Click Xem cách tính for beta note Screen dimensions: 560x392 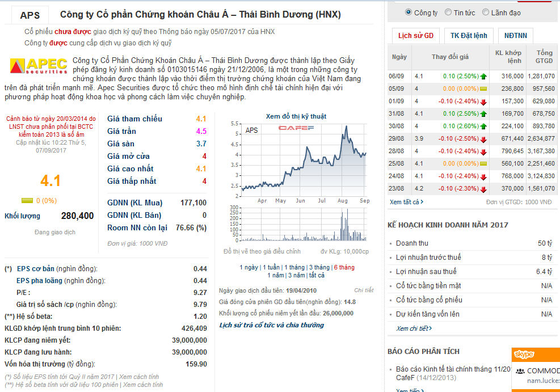click(143, 385)
